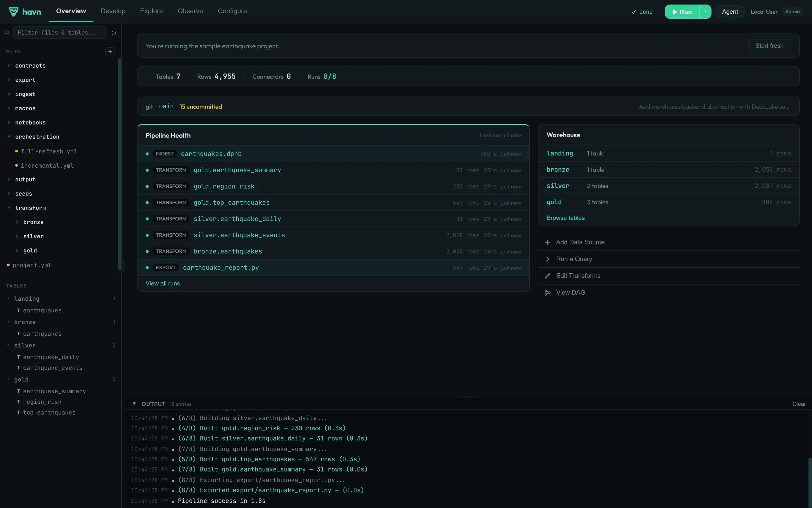Click the Run a Query chevron icon
The image size is (812, 508).
click(x=547, y=259)
